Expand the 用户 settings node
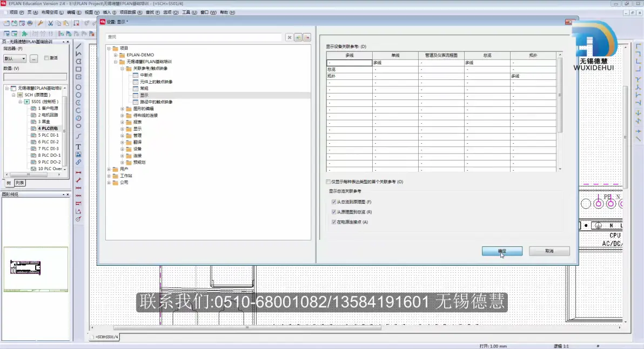The width and height of the screenshot is (644, 349). [x=109, y=169]
